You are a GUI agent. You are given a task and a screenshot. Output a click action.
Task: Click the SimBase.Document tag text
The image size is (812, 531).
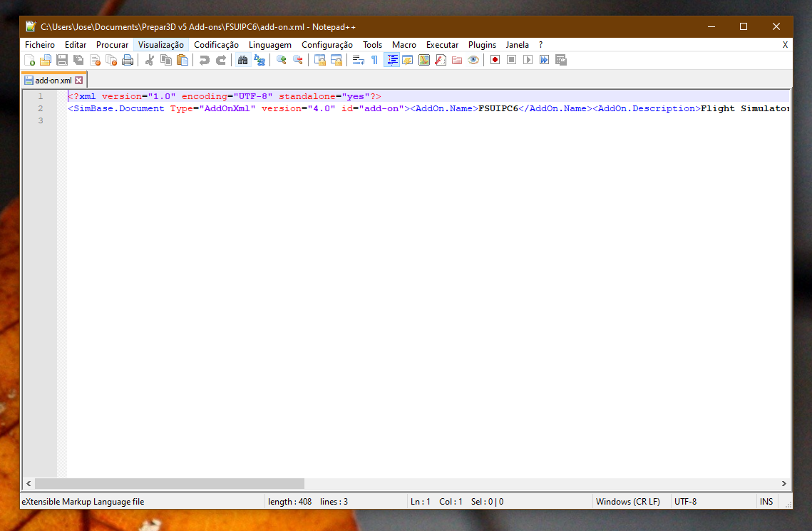(x=119, y=108)
